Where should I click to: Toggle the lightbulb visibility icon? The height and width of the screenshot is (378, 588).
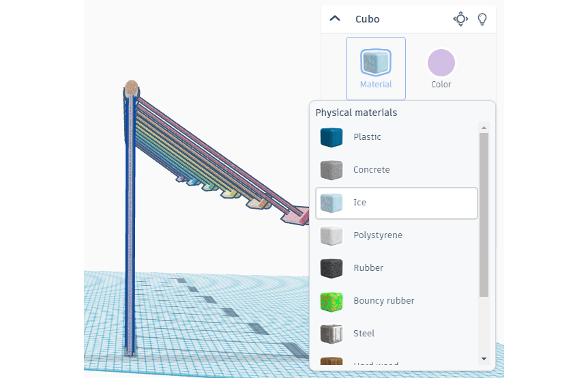point(482,19)
